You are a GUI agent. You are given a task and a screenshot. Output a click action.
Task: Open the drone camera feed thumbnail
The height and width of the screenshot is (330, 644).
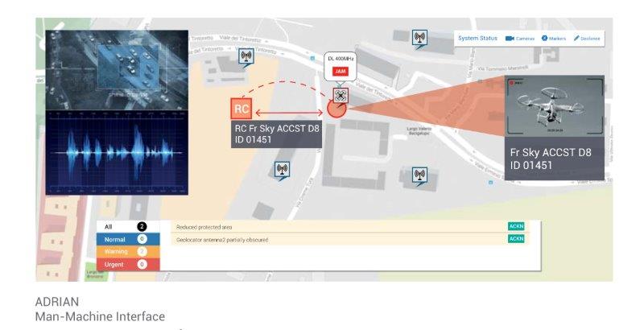555,106
